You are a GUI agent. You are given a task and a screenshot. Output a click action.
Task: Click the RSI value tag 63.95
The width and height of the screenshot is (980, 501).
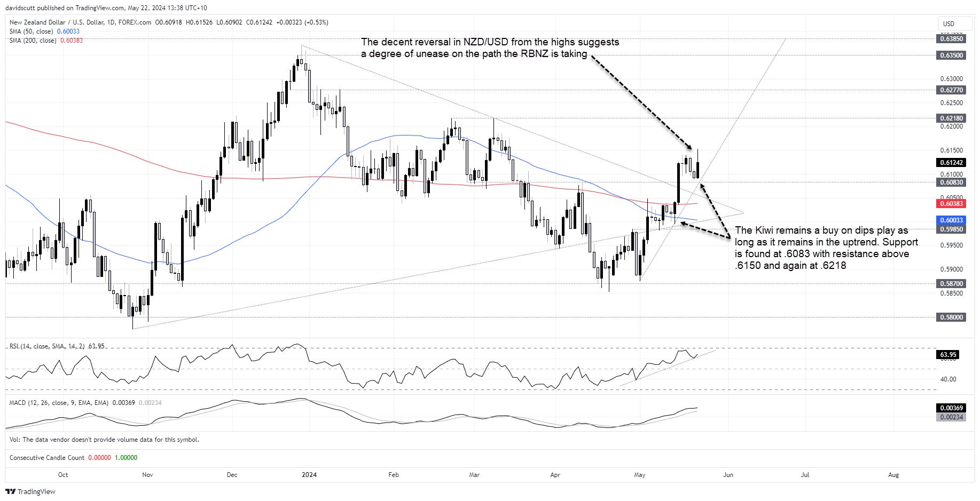tap(948, 355)
